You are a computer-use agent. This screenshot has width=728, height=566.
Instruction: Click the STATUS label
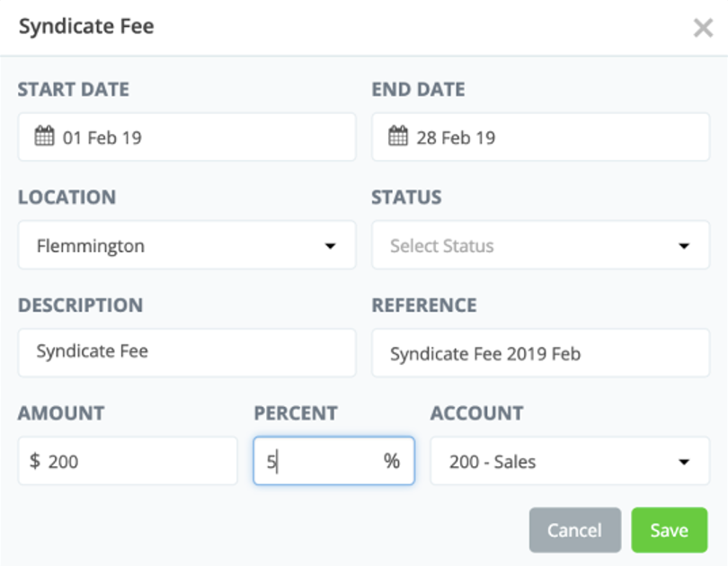[406, 198]
